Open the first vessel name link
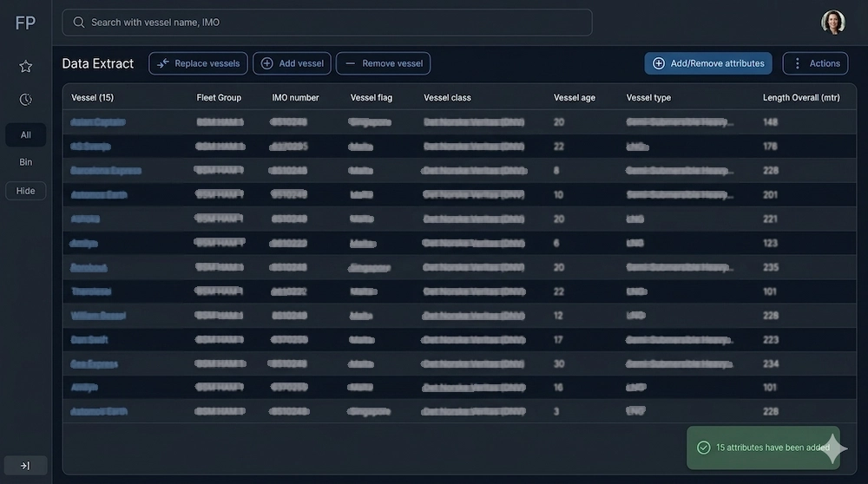This screenshot has width=868, height=484. coord(98,122)
